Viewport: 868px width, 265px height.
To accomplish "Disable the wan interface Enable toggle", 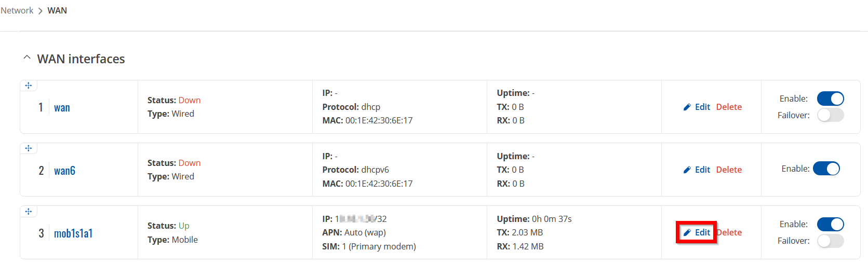I will [x=830, y=99].
